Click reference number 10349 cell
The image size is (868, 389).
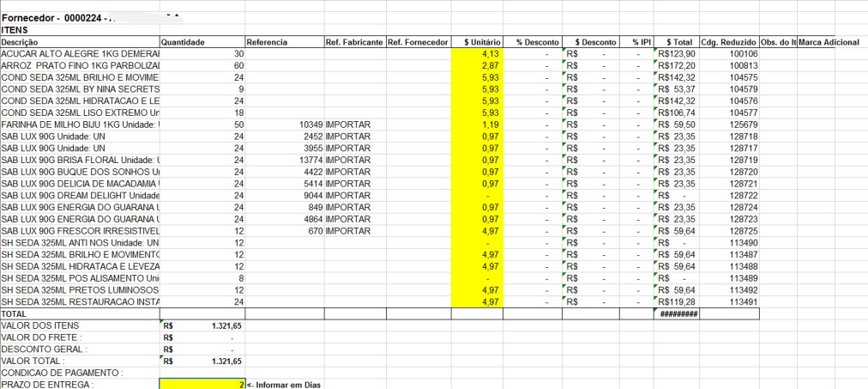click(x=285, y=125)
